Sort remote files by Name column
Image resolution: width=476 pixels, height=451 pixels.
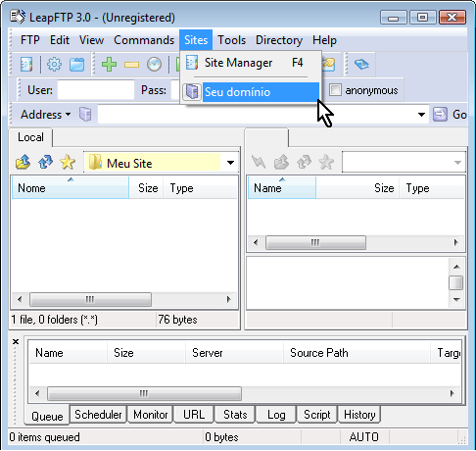(282, 188)
